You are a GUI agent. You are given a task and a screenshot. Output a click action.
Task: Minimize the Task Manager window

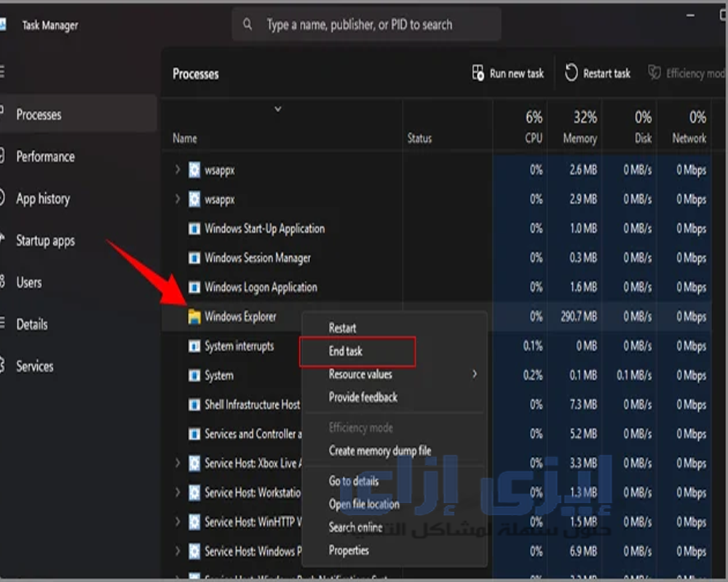(690, 15)
